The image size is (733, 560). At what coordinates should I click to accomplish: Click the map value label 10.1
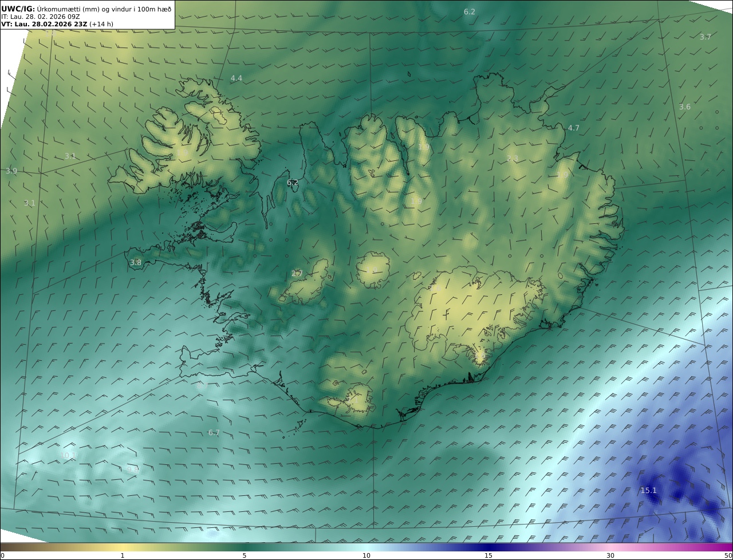click(68, 455)
